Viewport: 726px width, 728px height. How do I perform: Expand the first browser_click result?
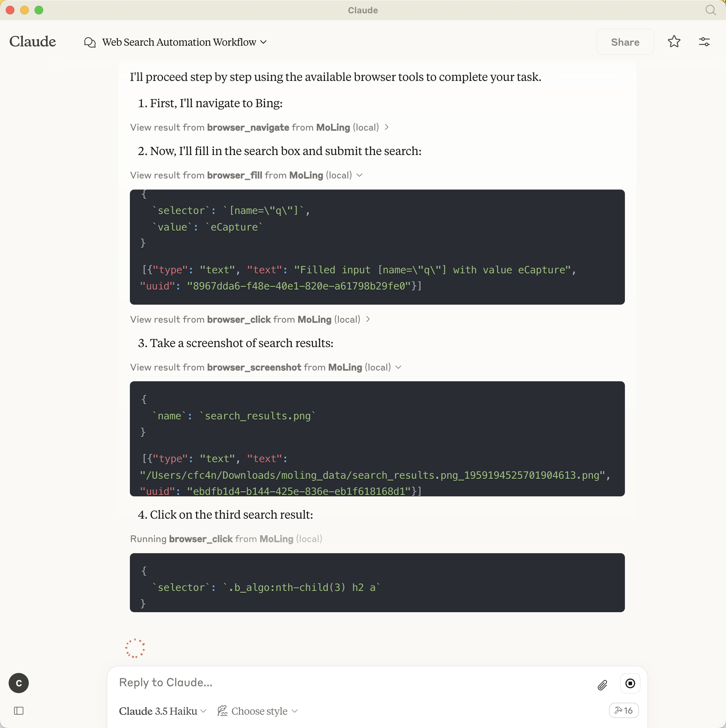250,319
